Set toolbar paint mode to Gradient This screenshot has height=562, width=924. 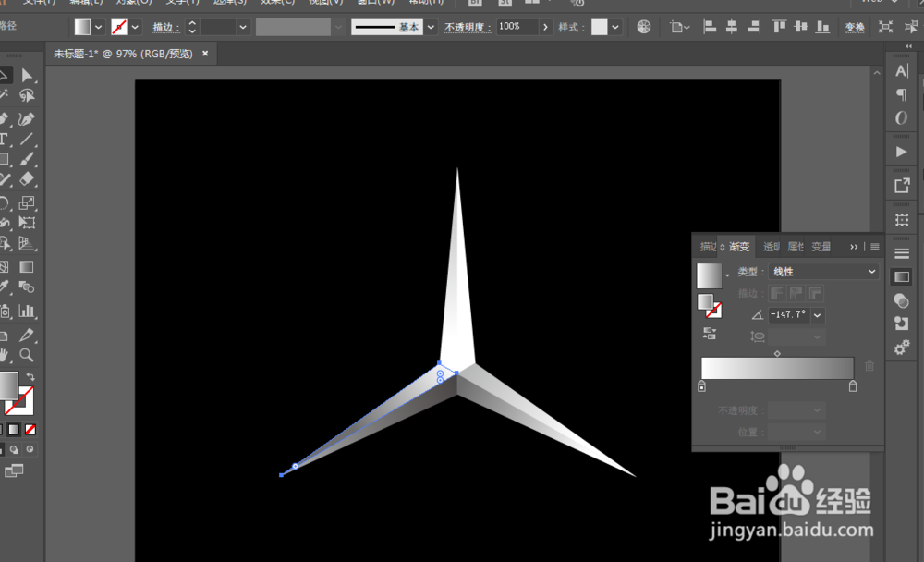point(14,429)
